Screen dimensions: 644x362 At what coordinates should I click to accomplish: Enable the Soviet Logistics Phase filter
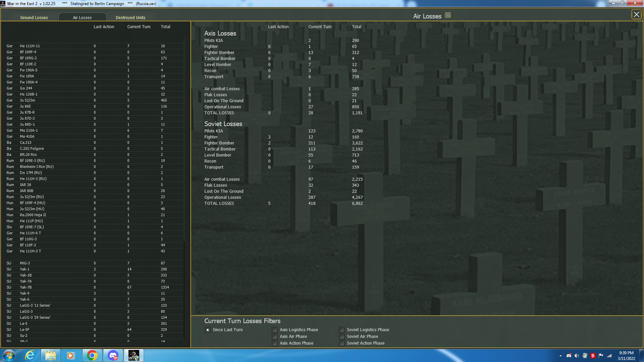click(342, 330)
